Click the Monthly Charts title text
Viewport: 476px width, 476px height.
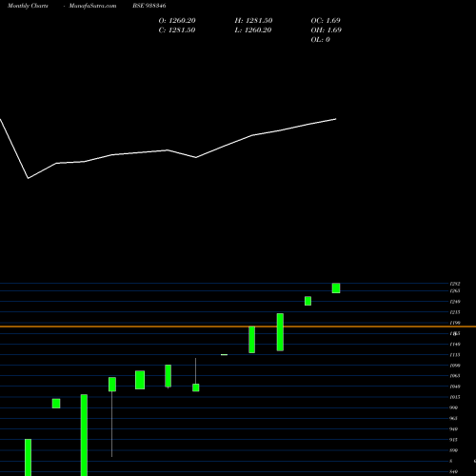click(28, 6)
